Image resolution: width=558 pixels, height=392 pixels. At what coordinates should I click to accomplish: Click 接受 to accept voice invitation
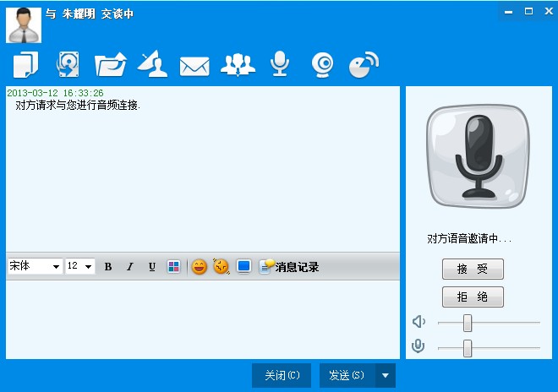tap(473, 269)
